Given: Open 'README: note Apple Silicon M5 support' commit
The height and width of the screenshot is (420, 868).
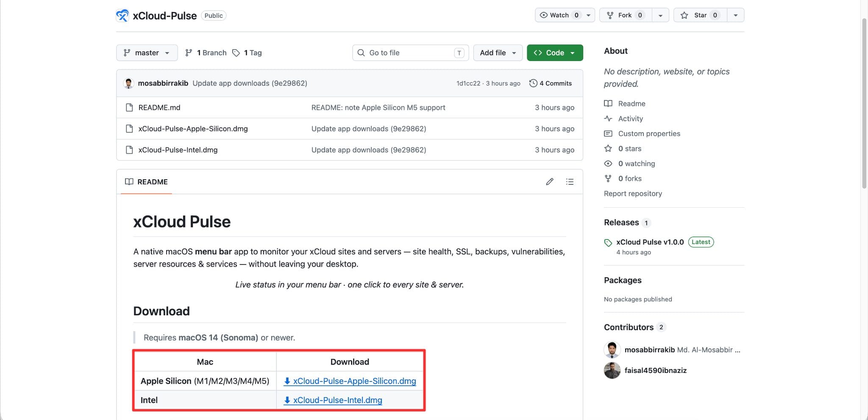Looking at the screenshot, I should point(378,108).
